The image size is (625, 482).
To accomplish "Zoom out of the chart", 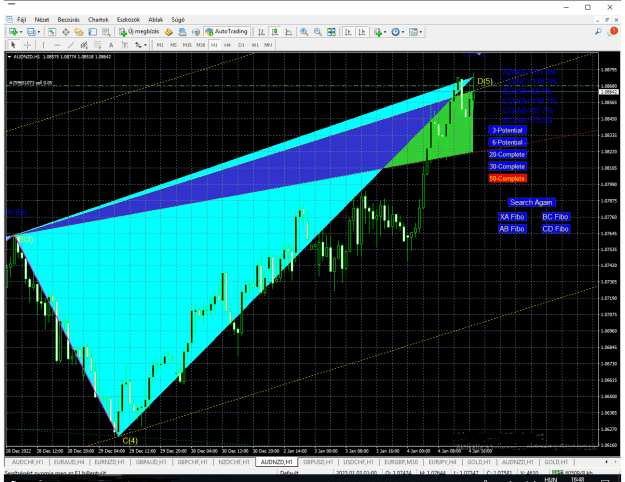I will point(318,32).
